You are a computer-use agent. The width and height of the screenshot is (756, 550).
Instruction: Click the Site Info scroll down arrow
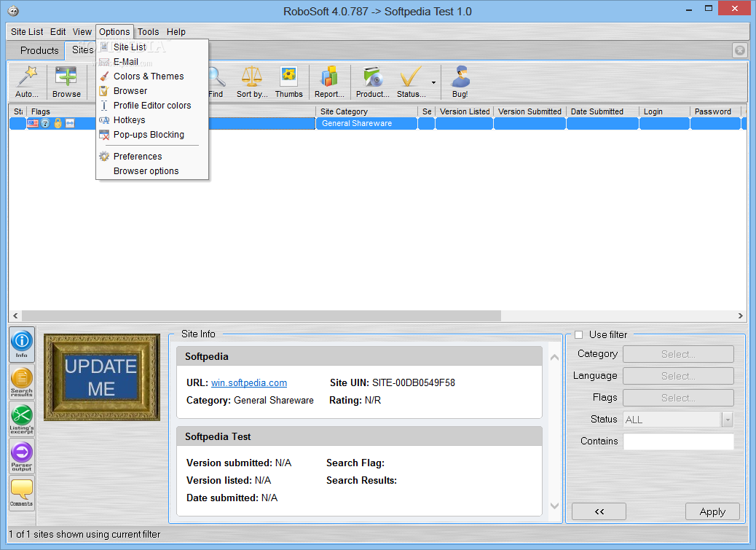(x=554, y=506)
